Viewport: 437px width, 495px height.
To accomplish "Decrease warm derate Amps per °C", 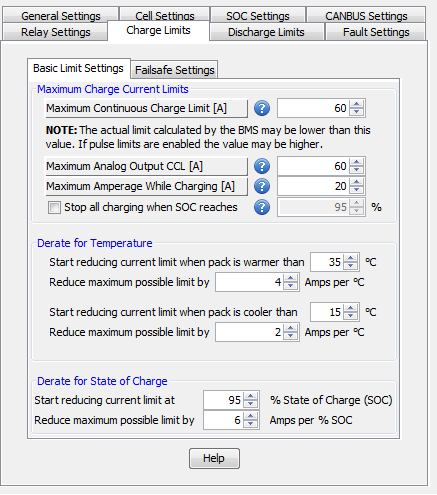I will pyautogui.click(x=291, y=286).
